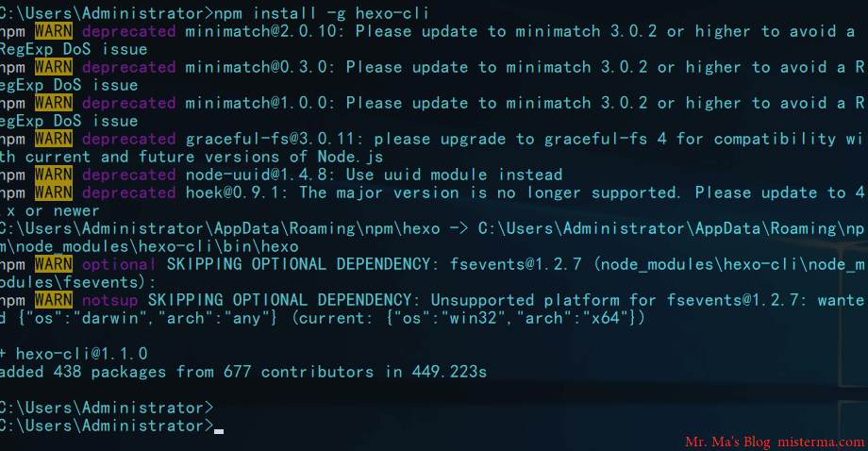Click path 'm\node_modules\hexo-cli\bin\hexo'
868x451 pixels.
coord(149,246)
